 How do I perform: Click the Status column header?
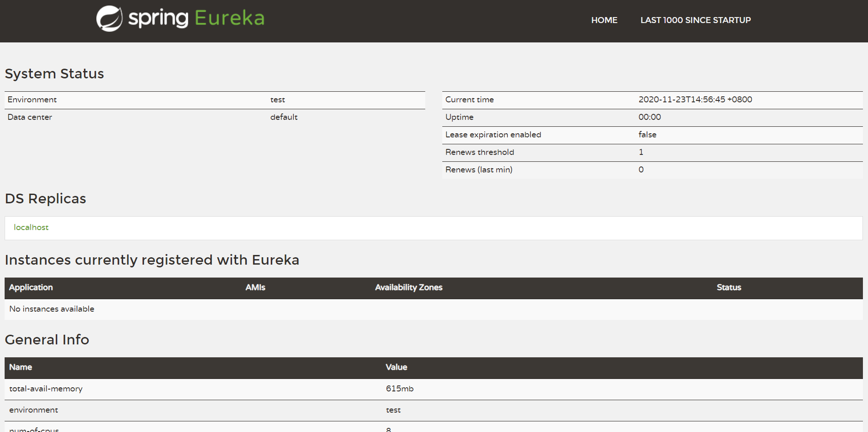pos(729,287)
